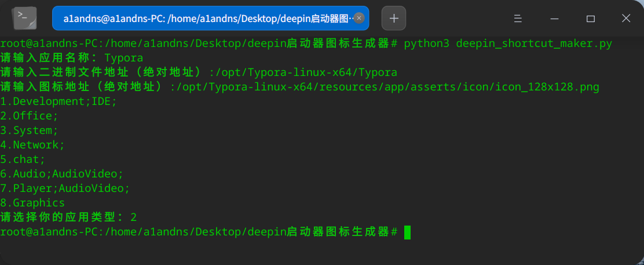Screen dimensions: 644x265
Task: Click the 2.Office; option line
Action: 29,116
